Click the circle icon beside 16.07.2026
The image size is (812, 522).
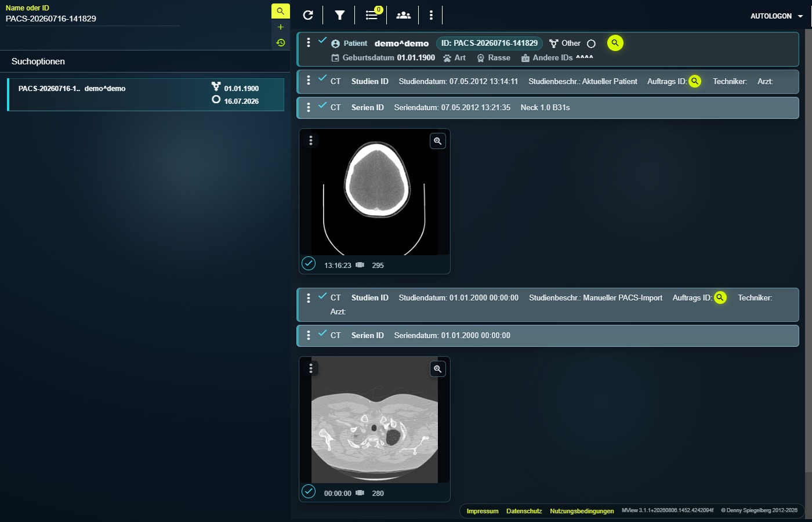click(x=216, y=100)
